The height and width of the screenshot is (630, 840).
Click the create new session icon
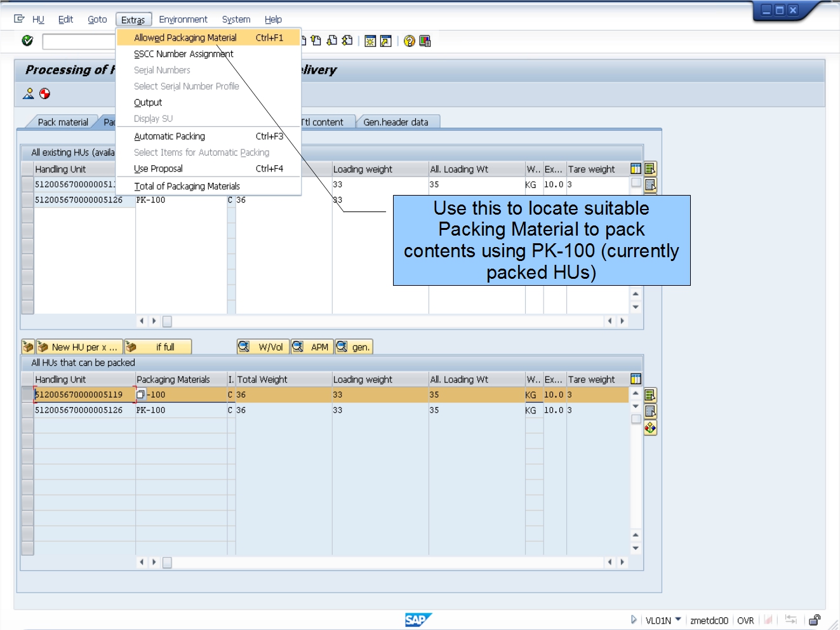coord(370,41)
